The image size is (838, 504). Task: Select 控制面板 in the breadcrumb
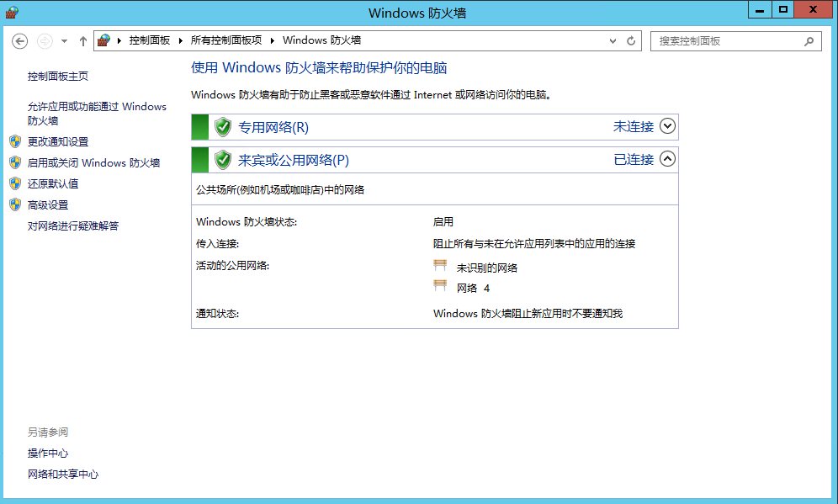(150, 40)
